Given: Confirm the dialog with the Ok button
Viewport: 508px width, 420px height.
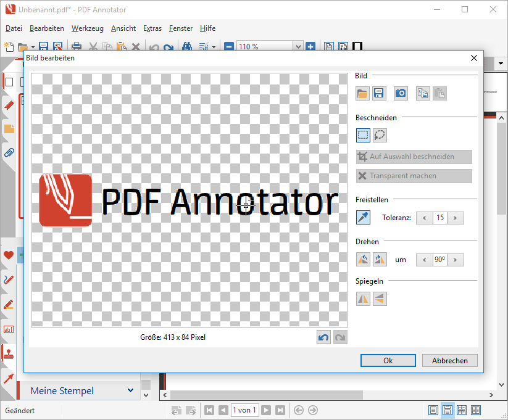Looking at the screenshot, I should (388, 361).
